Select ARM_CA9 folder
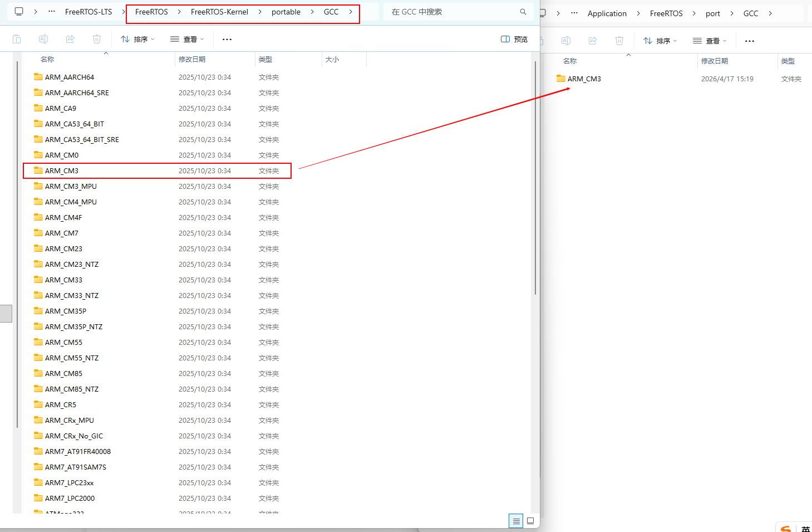Screen dimensions: 812x532 [61, 109]
